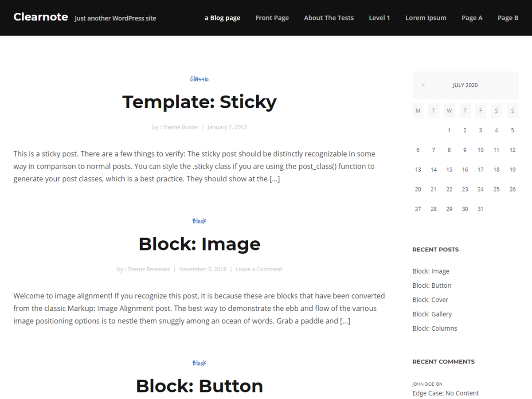Select Level 1 in navigation
The width and height of the screenshot is (532, 399).
point(379,18)
